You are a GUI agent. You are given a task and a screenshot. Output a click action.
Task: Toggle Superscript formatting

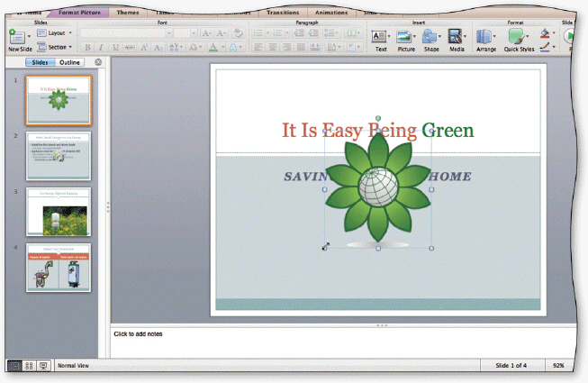pyautogui.click(x=144, y=47)
